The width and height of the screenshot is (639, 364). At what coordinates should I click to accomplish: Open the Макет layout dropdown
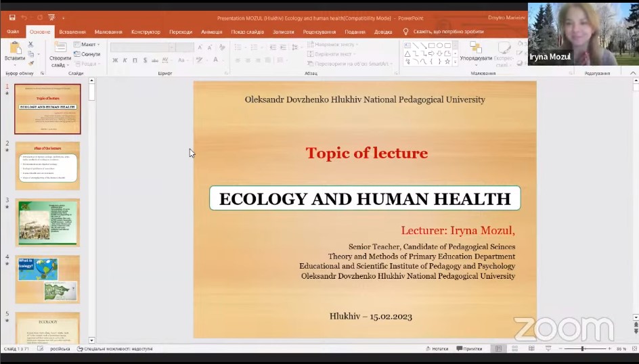pyautogui.click(x=87, y=44)
